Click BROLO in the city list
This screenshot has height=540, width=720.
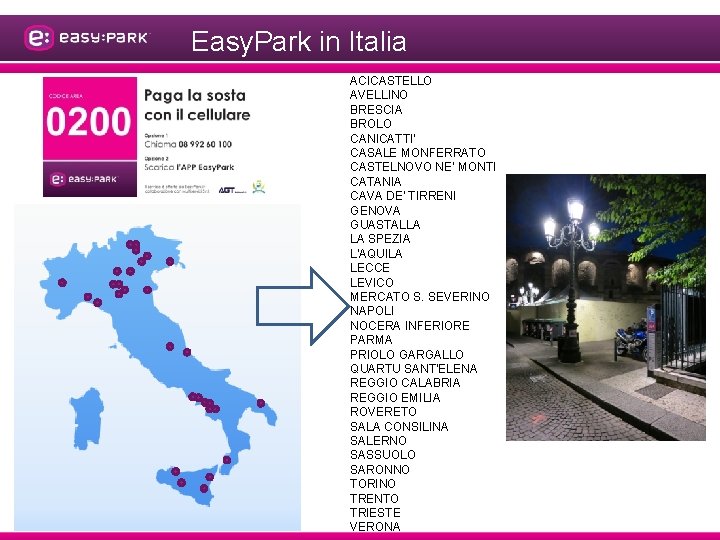pyautogui.click(x=371, y=124)
